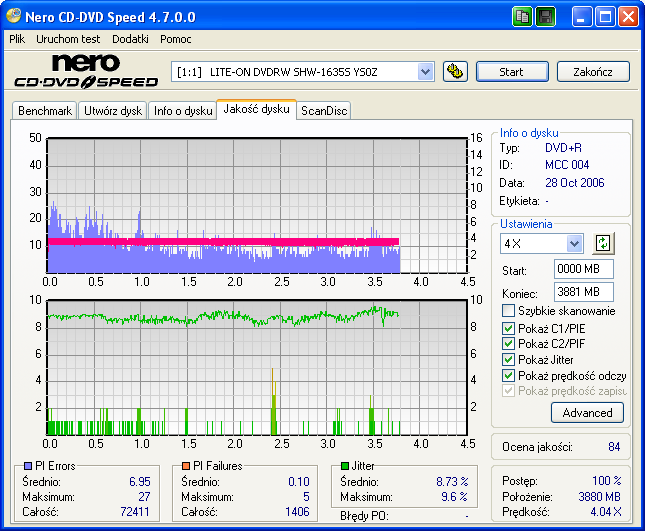Screen dimensions: 645x531
Task: Click the Start field showing 0000 MB
Action: pos(583,269)
